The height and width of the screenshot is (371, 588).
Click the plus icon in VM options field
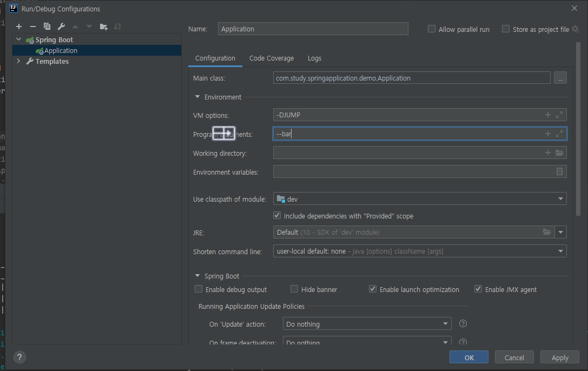click(x=548, y=115)
